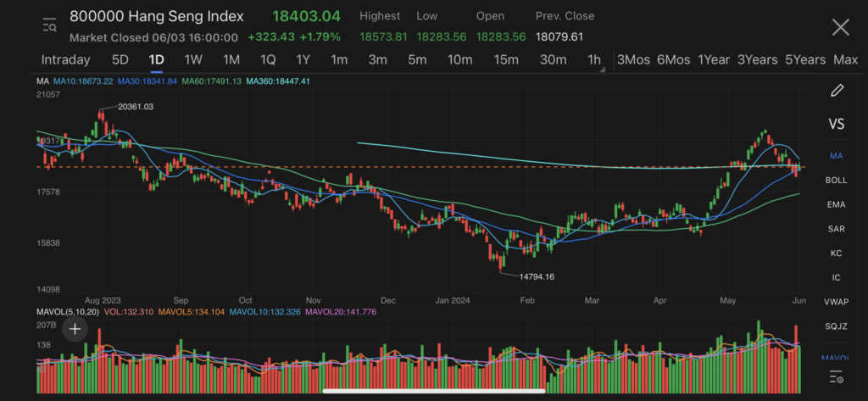Open indicator settings icon at bottom right
Image resolution: width=868 pixels, height=401 pixels.
tap(837, 378)
